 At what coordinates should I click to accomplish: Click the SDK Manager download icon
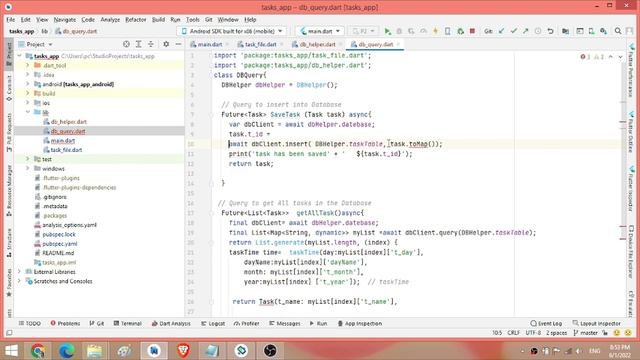(603, 31)
